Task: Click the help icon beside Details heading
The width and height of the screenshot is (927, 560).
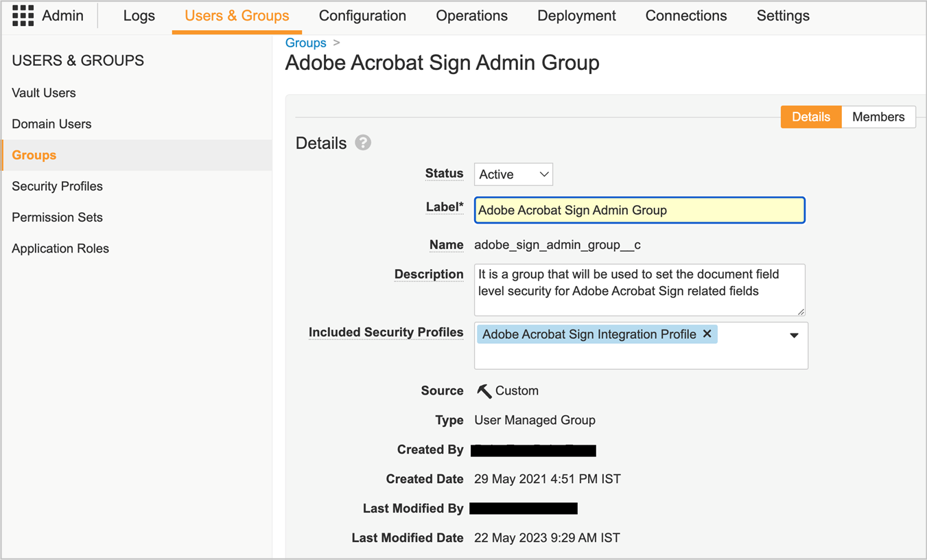Action: pos(363,143)
